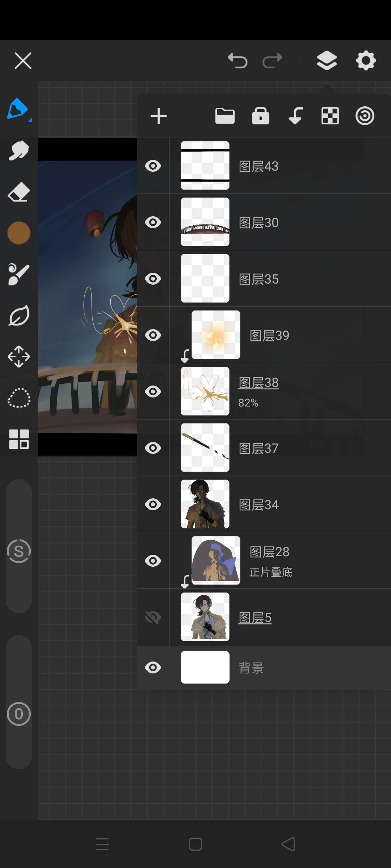Select the eraser tool
Image resolution: width=391 pixels, height=868 pixels.
point(19,192)
